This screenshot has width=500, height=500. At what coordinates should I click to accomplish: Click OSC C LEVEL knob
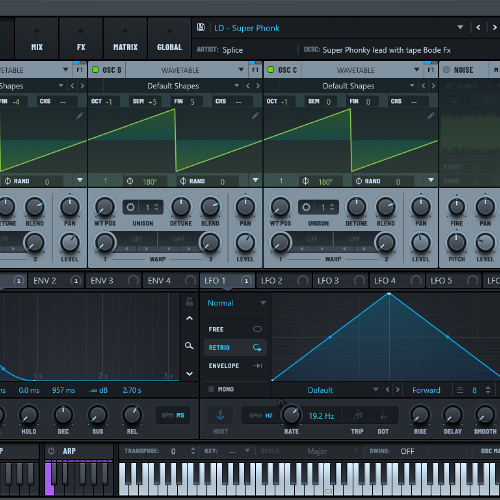(421, 242)
